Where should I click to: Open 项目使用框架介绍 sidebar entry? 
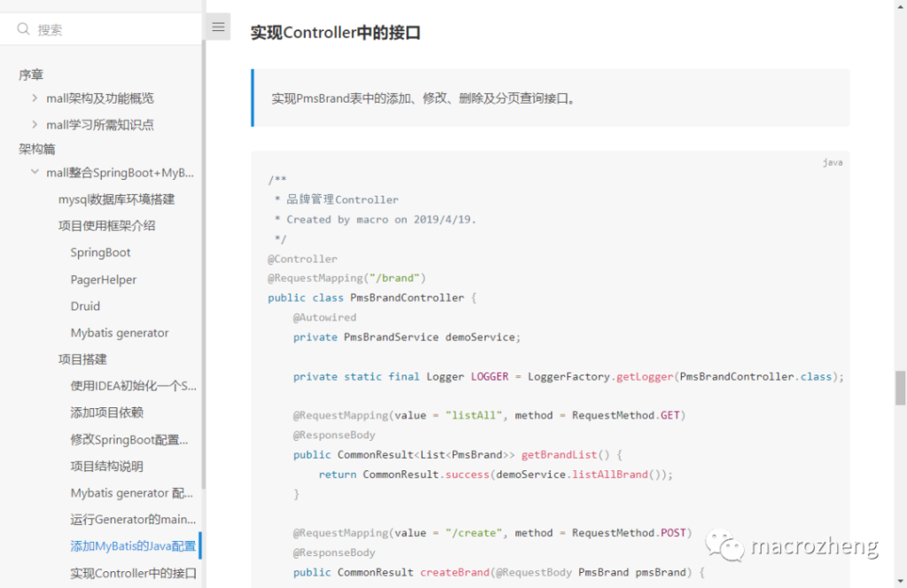[x=106, y=226]
